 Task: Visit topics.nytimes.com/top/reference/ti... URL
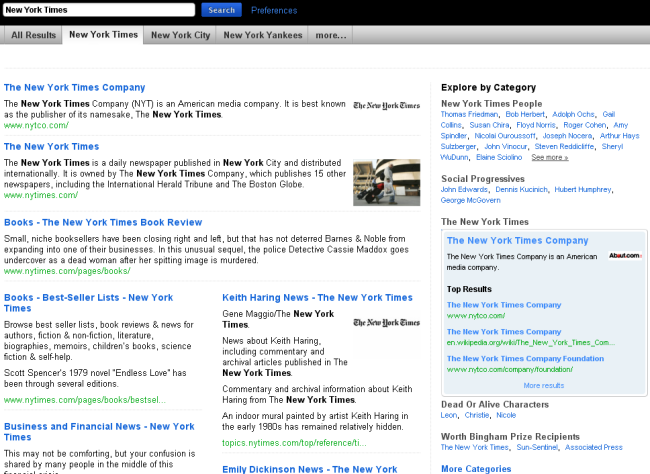pos(294,443)
